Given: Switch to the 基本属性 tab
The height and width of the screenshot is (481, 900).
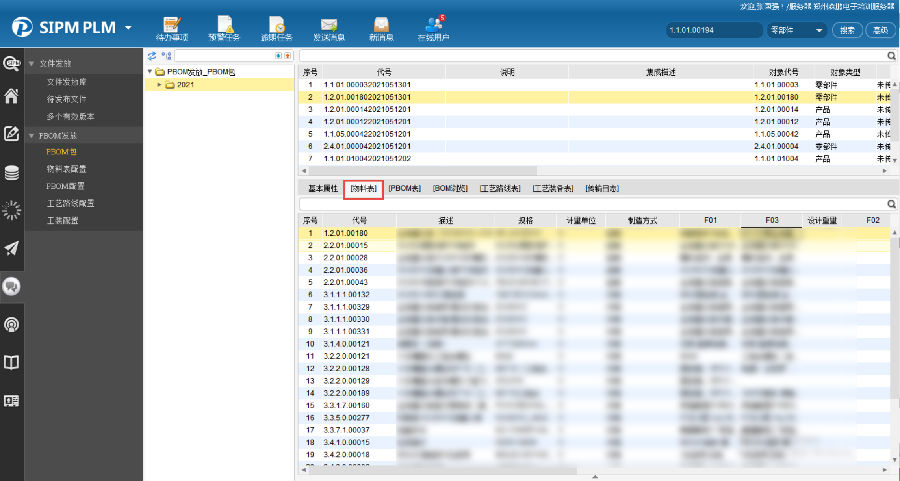Looking at the screenshot, I should [321, 188].
